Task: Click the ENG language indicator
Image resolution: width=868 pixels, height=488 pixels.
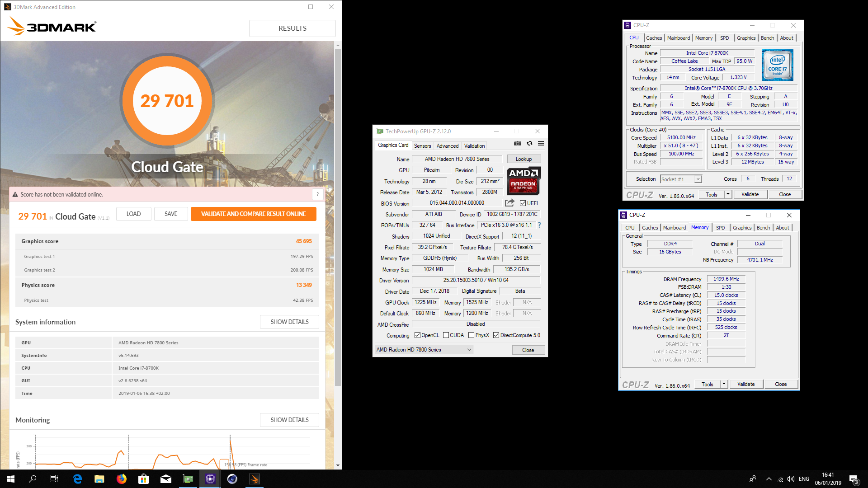Action: (804, 479)
